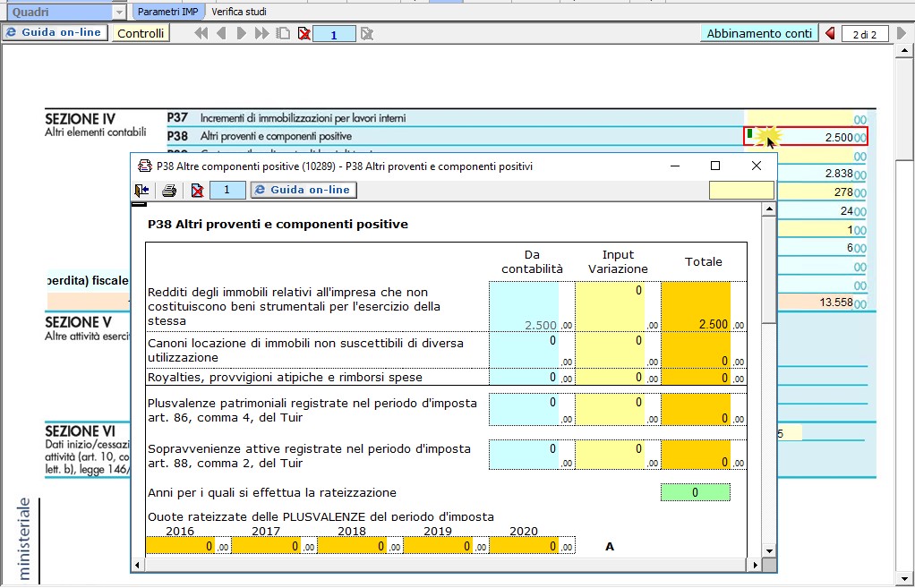
Task: Click the '2 di 2' page counter field
Action: [865, 34]
